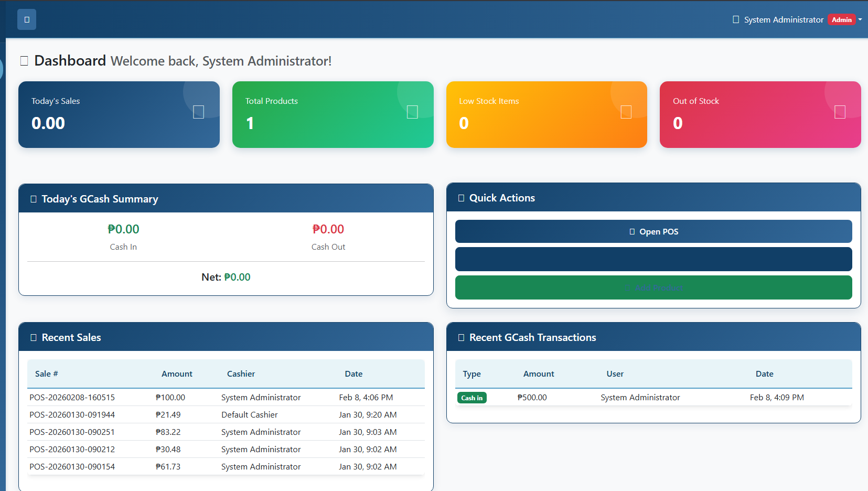
Task: Click the Total Products card icon
Action: 412,112
